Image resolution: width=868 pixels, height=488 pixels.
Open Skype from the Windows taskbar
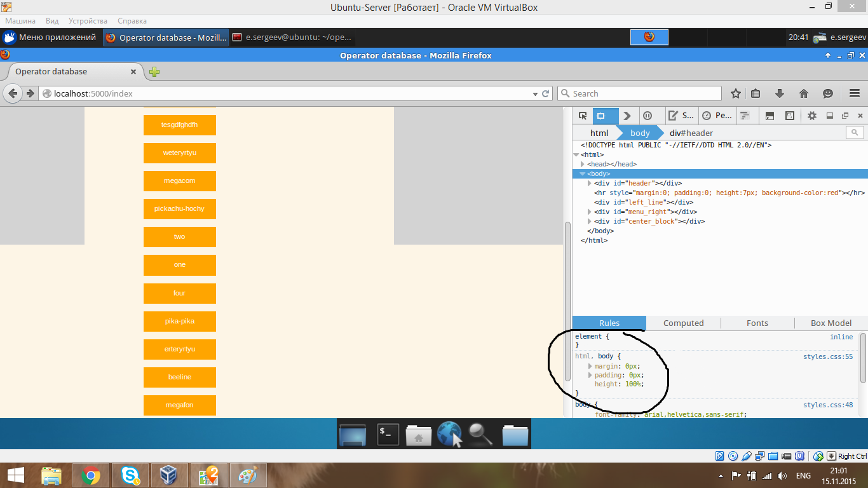point(130,475)
